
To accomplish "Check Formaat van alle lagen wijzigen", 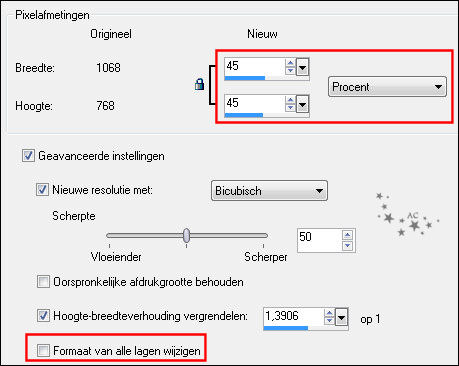I will 43,351.
